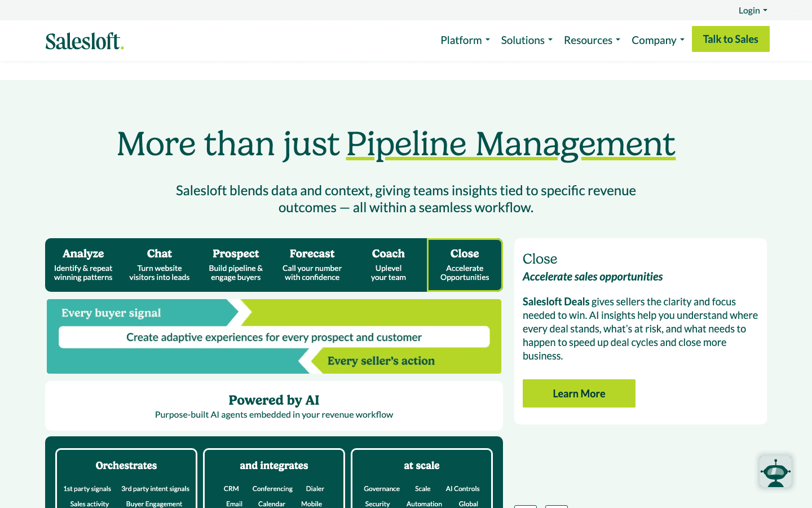Select the Analyze tab
The image size is (812, 508).
click(83, 265)
